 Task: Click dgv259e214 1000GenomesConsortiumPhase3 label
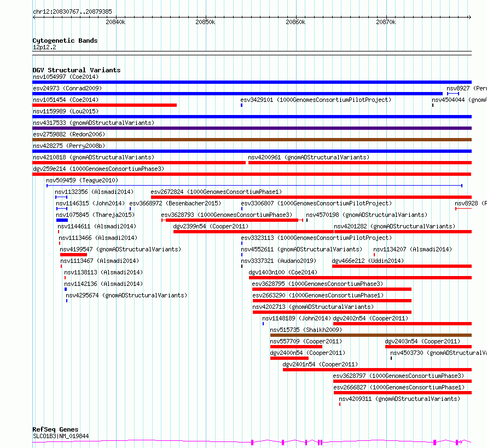point(98,169)
